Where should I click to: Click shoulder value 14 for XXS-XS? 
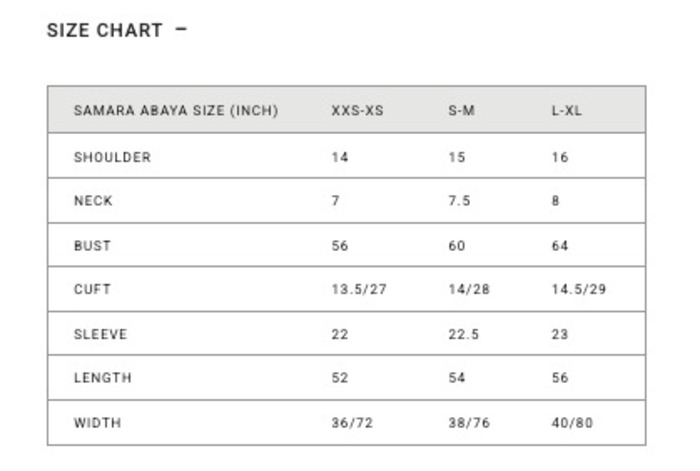click(340, 157)
